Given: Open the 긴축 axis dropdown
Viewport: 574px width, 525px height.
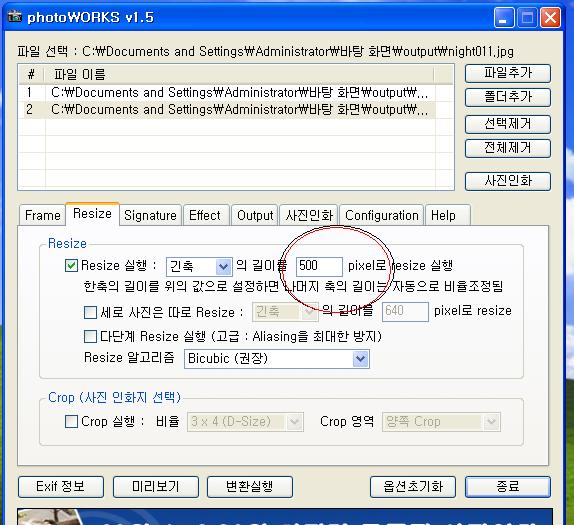Looking at the screenshot, I should pyautogui.click(x=199, y=267).
